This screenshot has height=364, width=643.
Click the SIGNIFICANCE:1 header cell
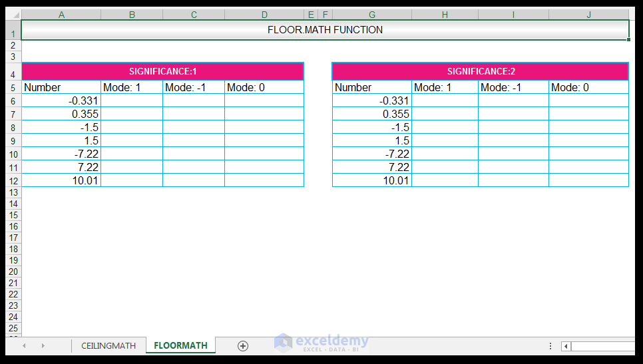[163, 71]
